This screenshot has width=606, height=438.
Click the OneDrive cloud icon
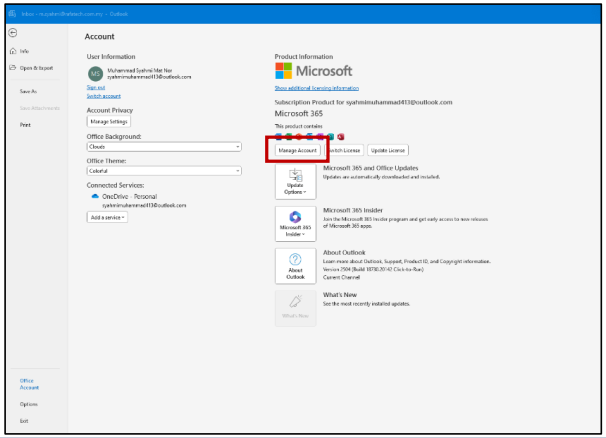(x=95, y=196)
